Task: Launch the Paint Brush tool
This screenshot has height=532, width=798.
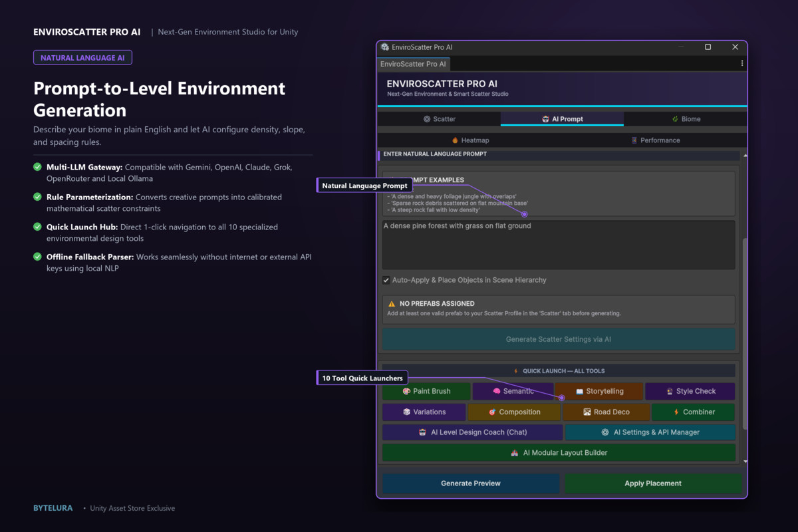Action: 426,391
